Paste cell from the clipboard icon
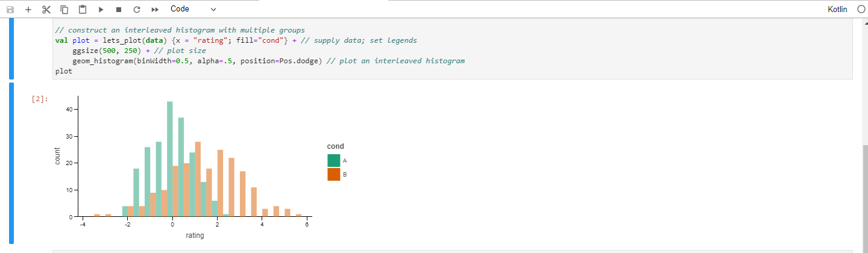The width and height of the screenshot is (868, 253). (x=83, y=10)
